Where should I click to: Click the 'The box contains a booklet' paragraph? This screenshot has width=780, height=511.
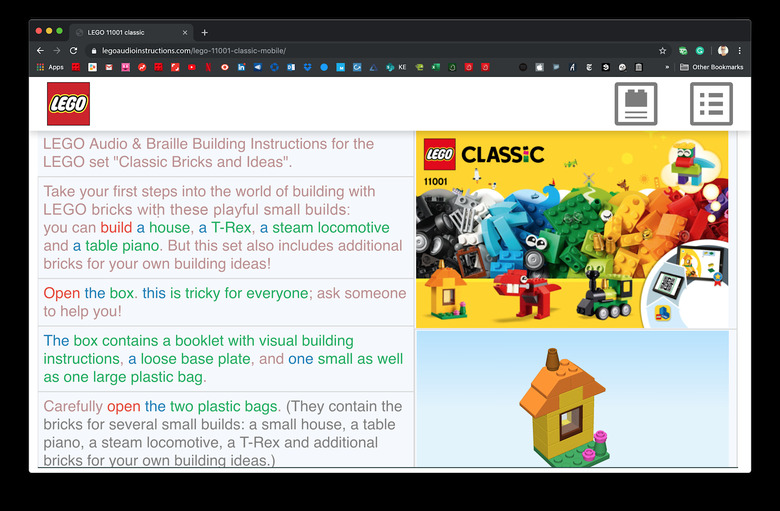coord(223,359)
